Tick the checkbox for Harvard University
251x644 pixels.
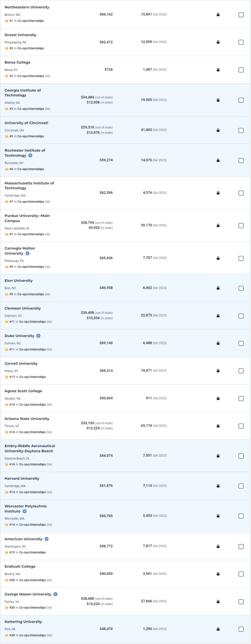pyautogui.click(x=241, y=486)
